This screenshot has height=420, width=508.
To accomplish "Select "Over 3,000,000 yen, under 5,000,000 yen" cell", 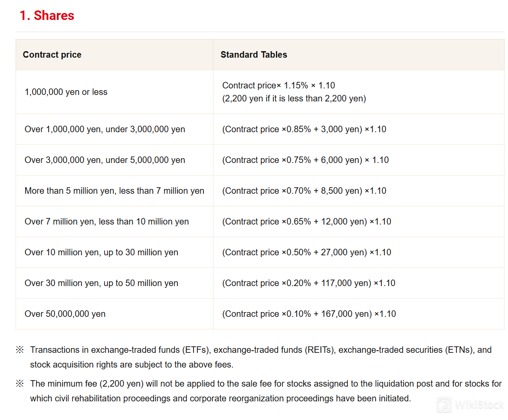I will [x=105, y=160].
